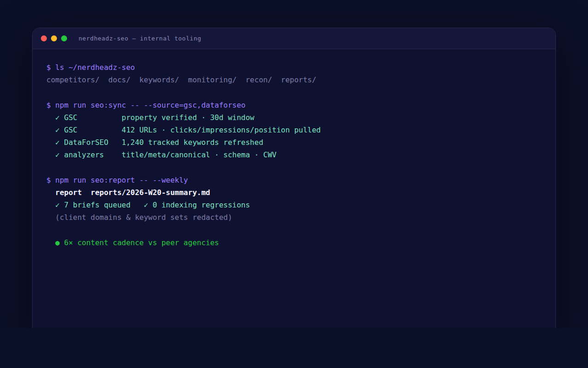Click the '0 indexing regressions' status
The width and height of the screenshot is (588, 368).
pos(201,205)
